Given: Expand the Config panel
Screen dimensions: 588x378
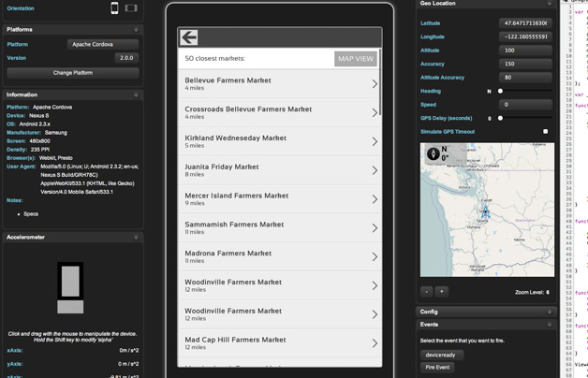Looking at the screenshot, I should (550, 312).
